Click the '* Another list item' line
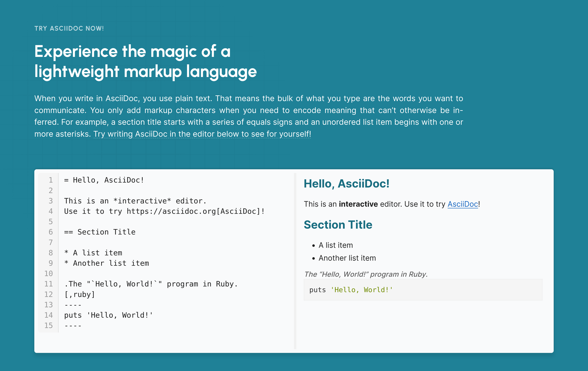Screen dimensions: 588x371 click(x=107, y=263)
